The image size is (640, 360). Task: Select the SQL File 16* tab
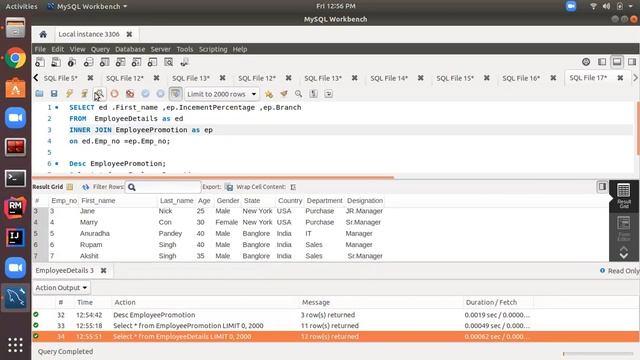(521, 78)
